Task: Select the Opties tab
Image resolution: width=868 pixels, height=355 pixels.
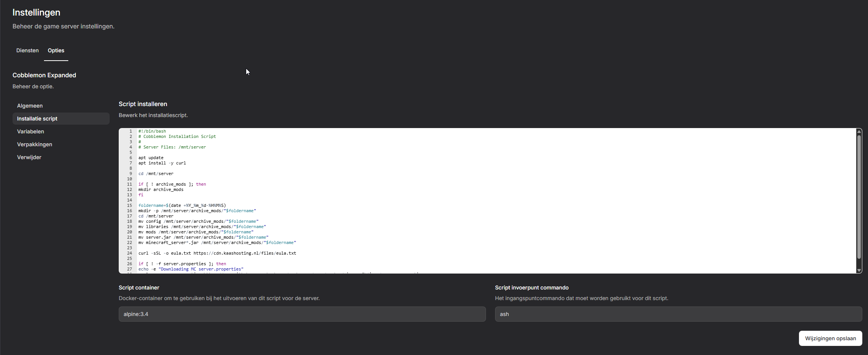Action: click(x=56, y=50)
